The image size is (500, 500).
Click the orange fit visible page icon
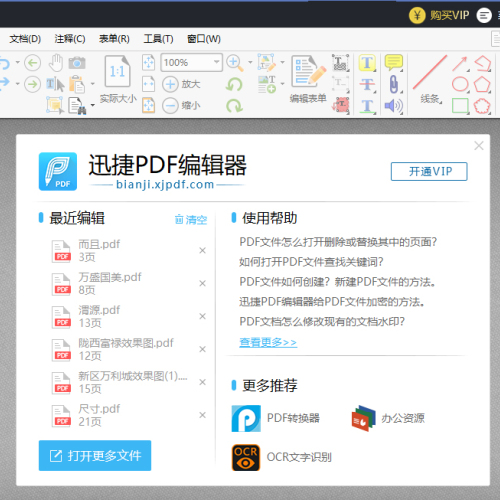click(149, 105)
